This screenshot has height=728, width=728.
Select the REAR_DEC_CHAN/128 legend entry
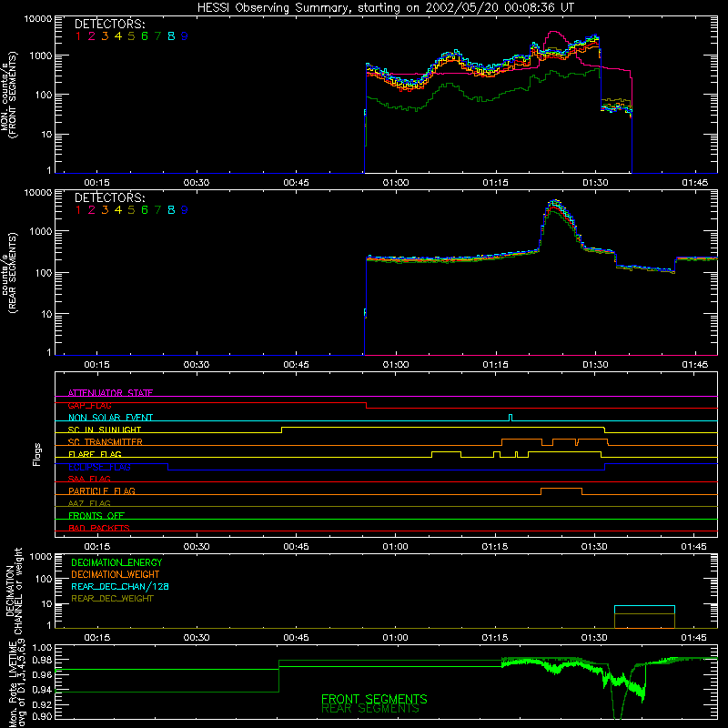point(120,586)
